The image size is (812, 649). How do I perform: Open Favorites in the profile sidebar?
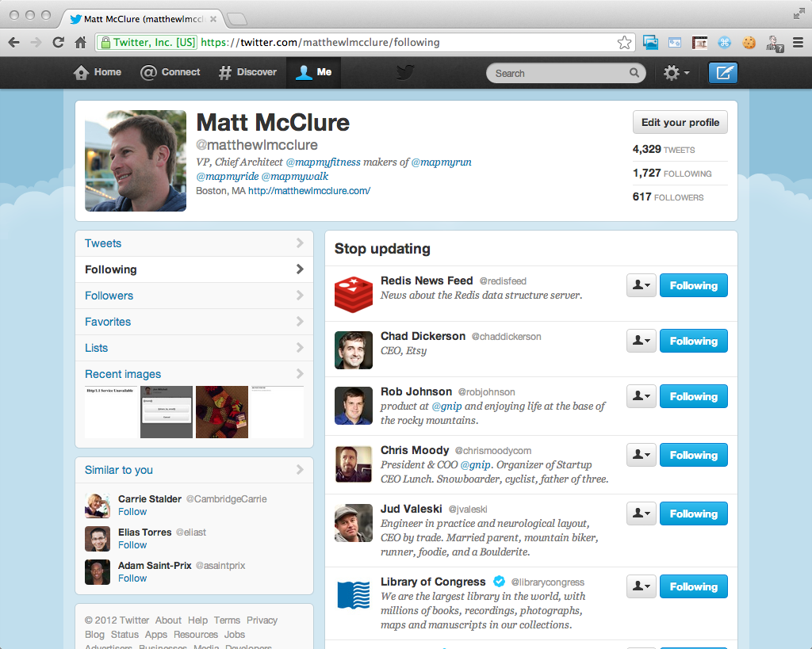[194, 322]
